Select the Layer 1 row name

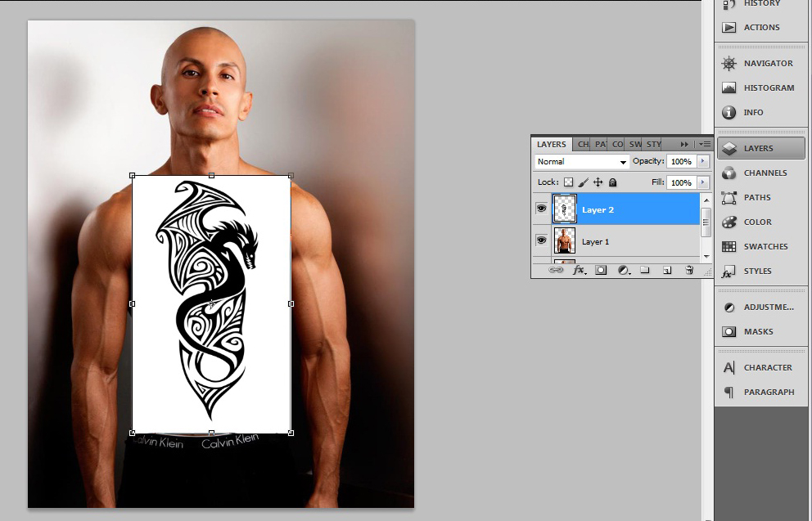tap(596, 241)
